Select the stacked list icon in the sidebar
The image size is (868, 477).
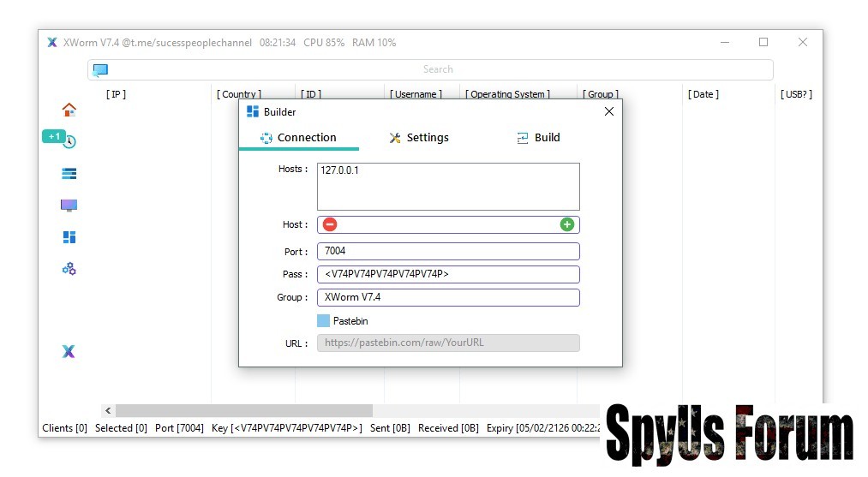pyautogui.click(x=69, y=173)
